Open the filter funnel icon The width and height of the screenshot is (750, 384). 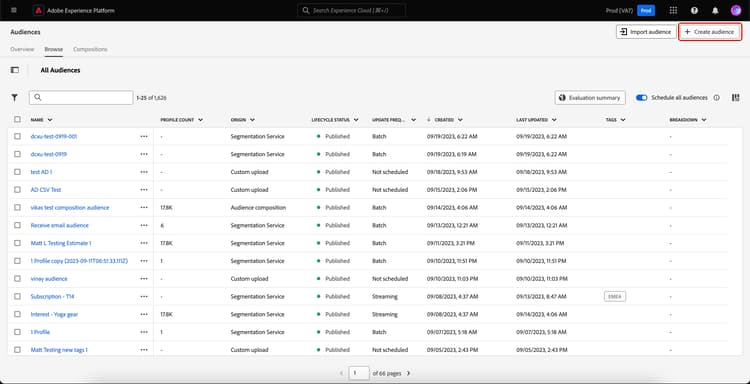[15, 98]
